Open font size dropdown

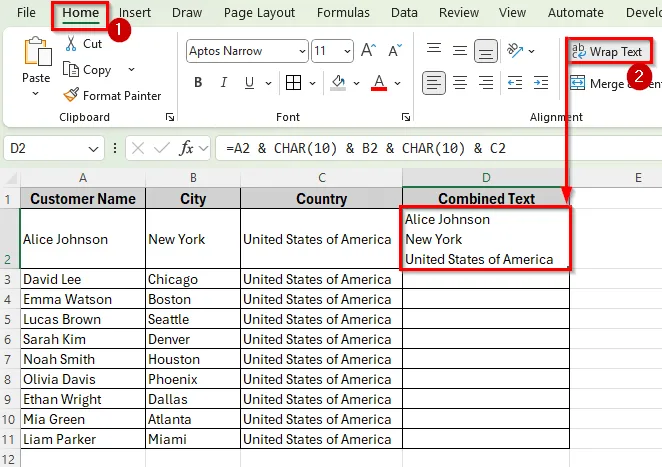347,52
